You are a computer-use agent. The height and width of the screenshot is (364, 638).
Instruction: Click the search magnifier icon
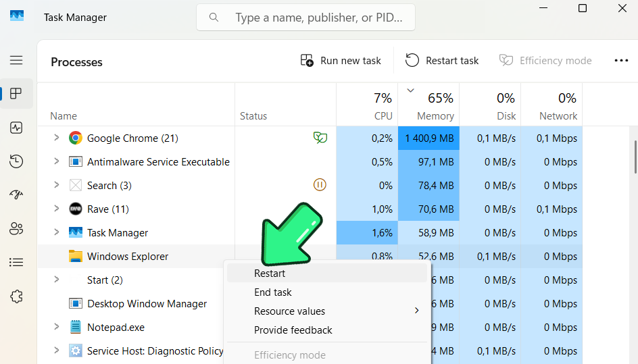(214, 18)
